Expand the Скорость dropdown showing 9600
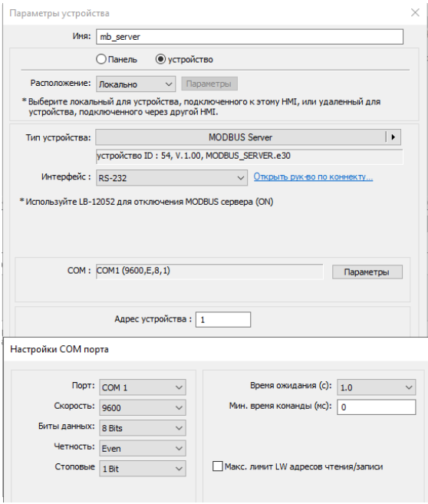The width and height of the screenshot is (428, 504). click(143, 407)
